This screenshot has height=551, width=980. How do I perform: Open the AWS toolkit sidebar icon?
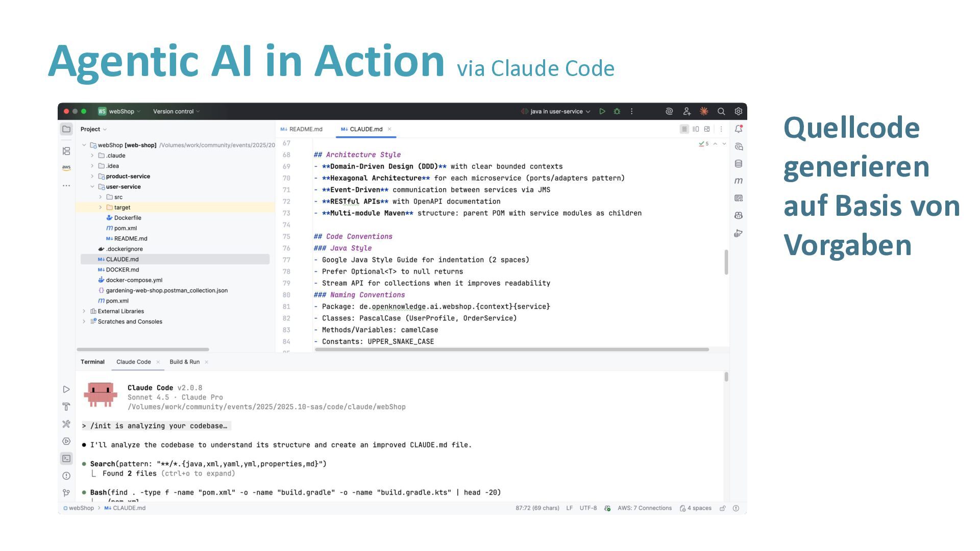tap(66, 167)
